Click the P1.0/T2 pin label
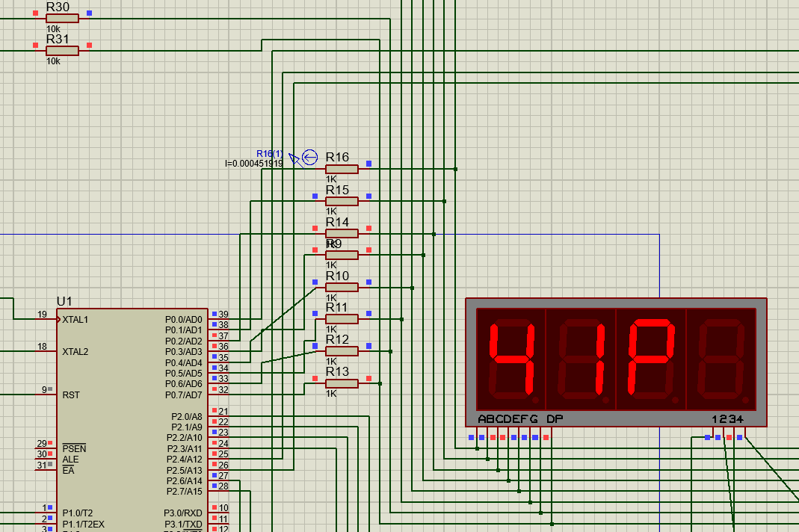This screenshot has width=799, height=532. [x=78, y=513]
